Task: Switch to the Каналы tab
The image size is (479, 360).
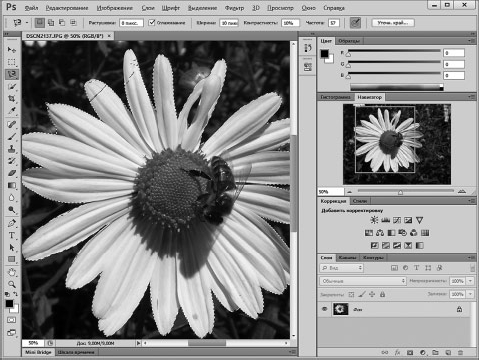Action: [x=347, y=258]
